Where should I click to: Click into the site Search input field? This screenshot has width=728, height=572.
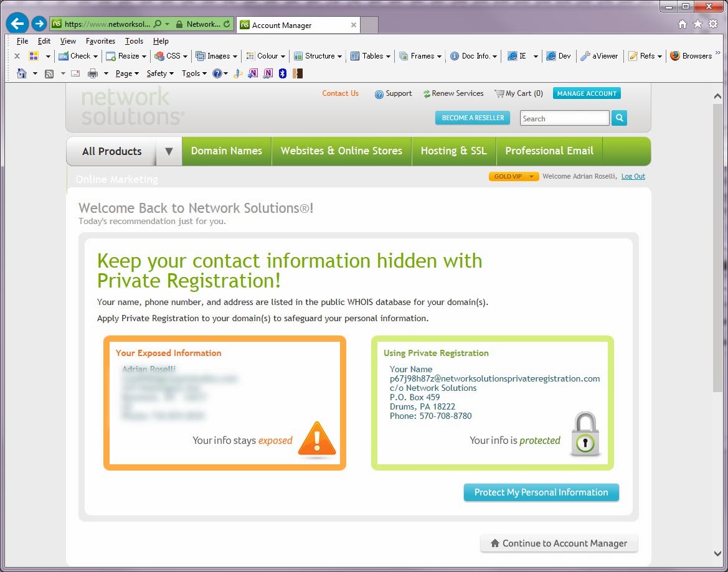point(565,118)
